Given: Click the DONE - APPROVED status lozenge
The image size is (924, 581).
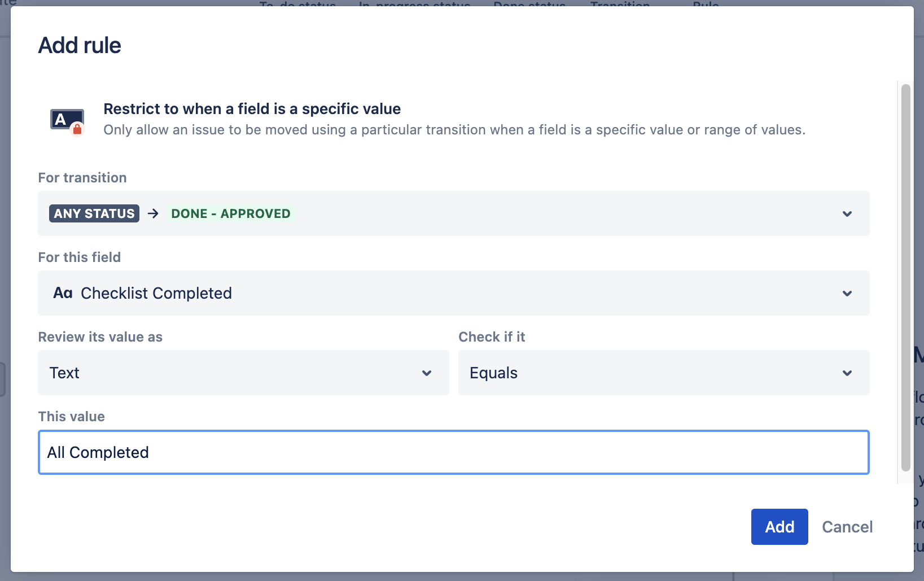Looking at the screenshot, I should 231,213.
